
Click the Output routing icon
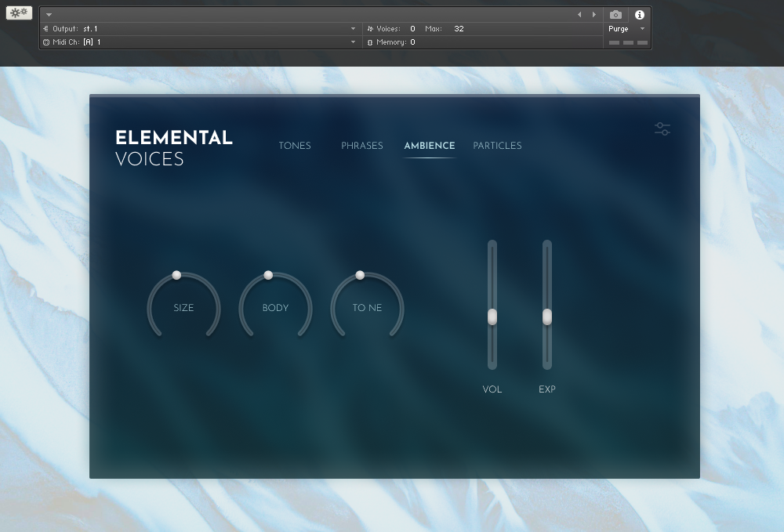click(x=46, y=29)
